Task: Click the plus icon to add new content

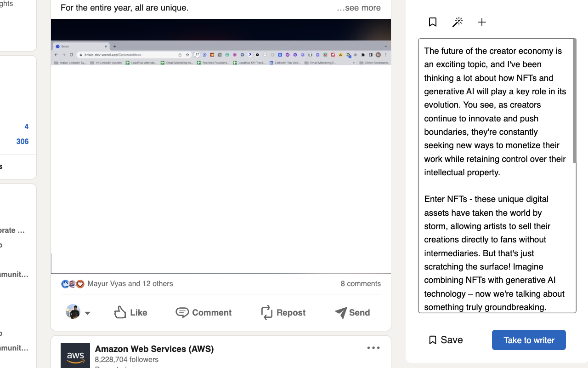Action: (x=481, y=22)
